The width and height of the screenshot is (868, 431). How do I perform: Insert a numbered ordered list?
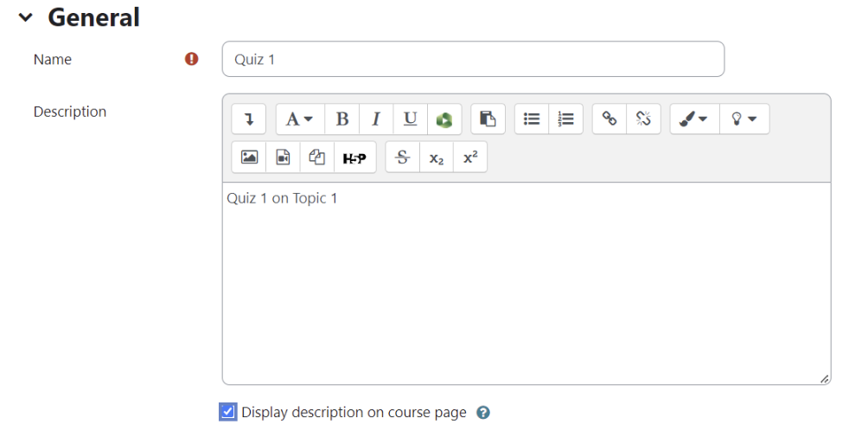click(x=566, y=119)
